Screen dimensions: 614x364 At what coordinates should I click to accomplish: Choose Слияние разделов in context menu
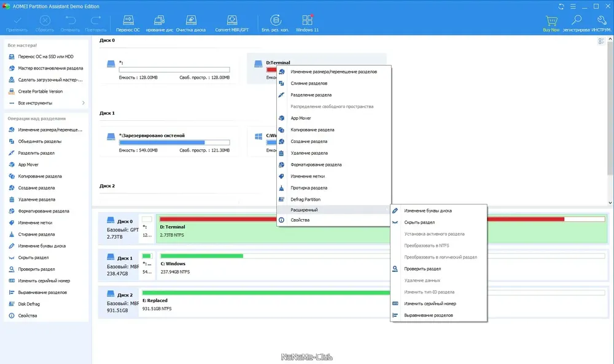pos(333,83)
